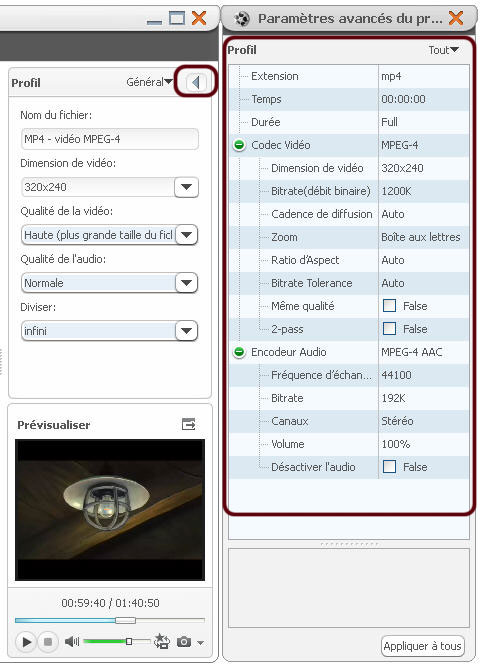Screen dimensions: 481x667
Task: Click the preview video thumbnail
Action: (110, 510)
